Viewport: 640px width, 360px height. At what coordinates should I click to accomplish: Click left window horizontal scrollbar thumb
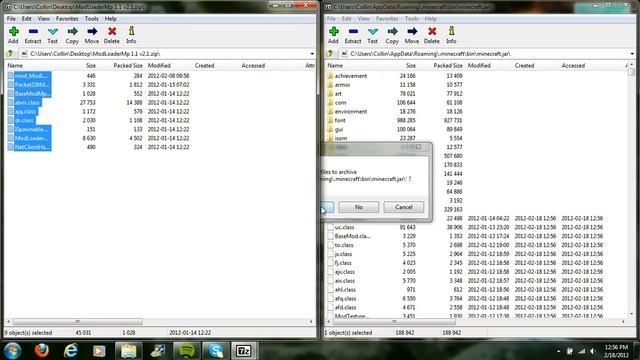78,322
